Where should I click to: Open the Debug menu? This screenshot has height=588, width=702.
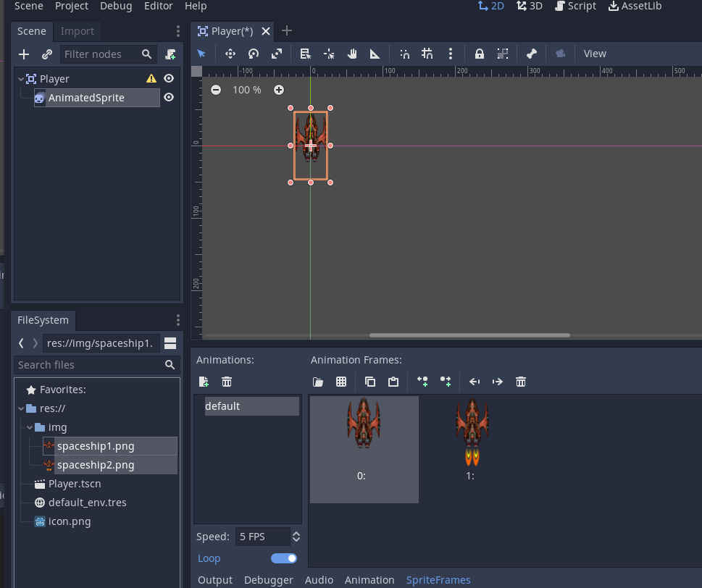[x=116, y=6]
